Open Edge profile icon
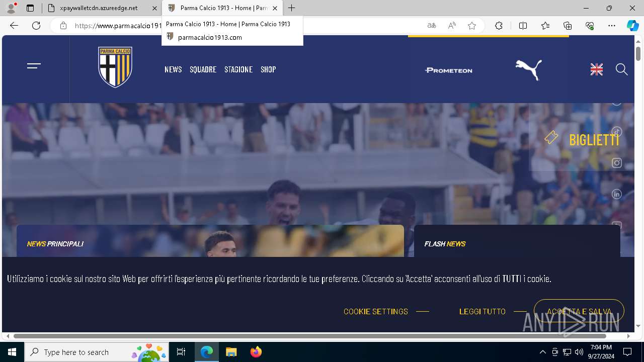The width and height of the screenshot is (644, 362). coord(11,8)
